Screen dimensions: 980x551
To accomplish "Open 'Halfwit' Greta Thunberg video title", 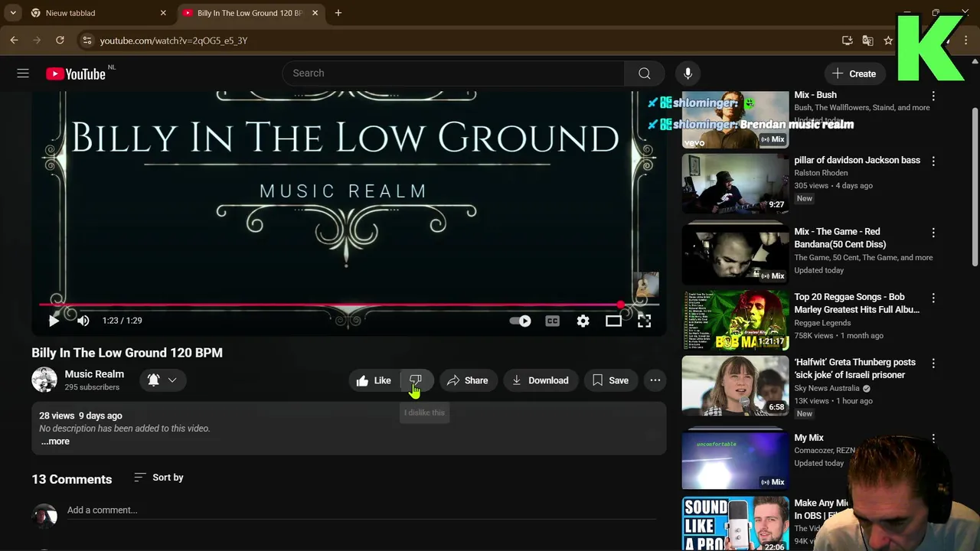I will click(854, 368).
